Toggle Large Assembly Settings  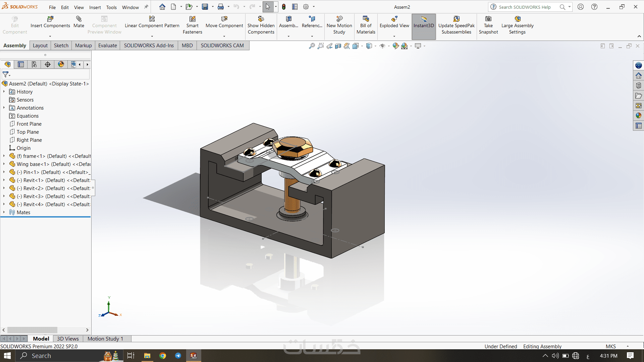[517, 19]
